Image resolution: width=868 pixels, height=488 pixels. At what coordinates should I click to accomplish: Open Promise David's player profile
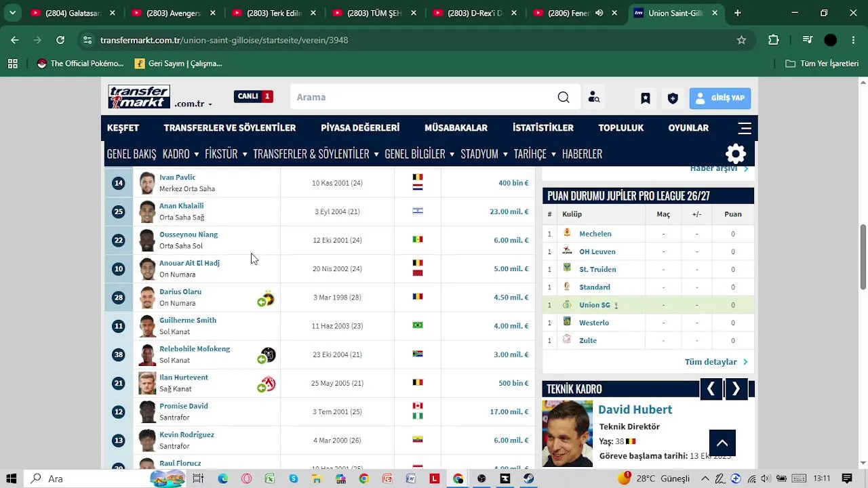coord(184,406)
